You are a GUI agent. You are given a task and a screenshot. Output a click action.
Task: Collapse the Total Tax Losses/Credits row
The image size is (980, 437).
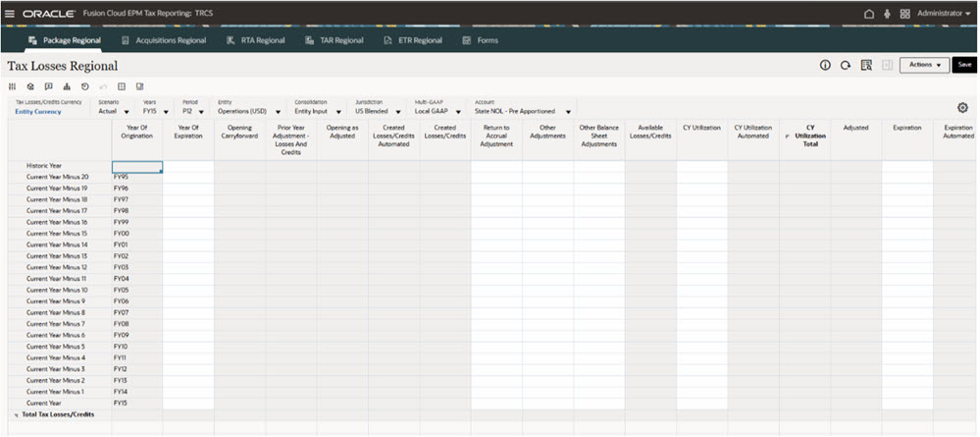point(16,415)
